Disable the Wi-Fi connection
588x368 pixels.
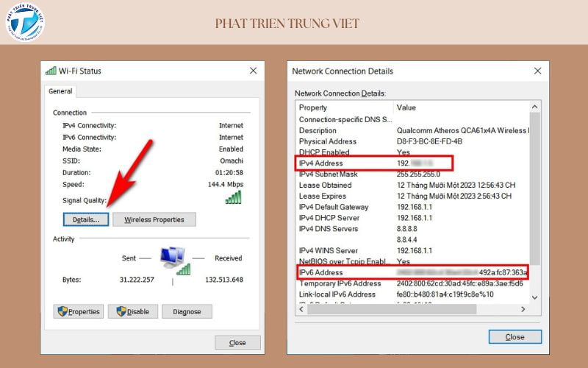[133, 311]
